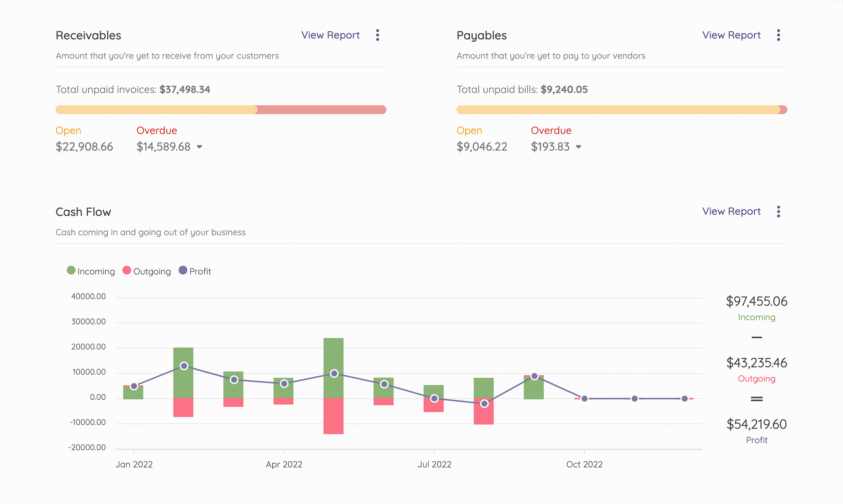The width and height of the screenshot is (843, 504).
Task: Select the Cash Flow section header
Action: pos(83,211)
